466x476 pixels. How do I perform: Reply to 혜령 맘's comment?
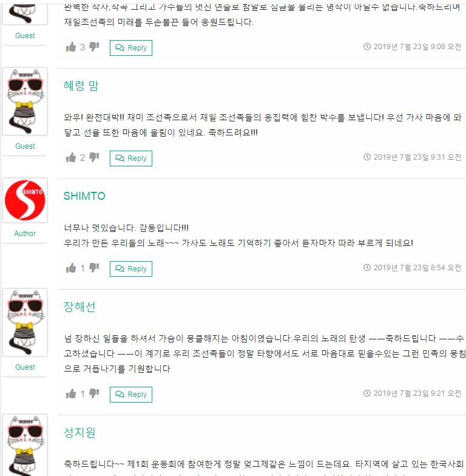pyautogui.click(x=131, y=158)
